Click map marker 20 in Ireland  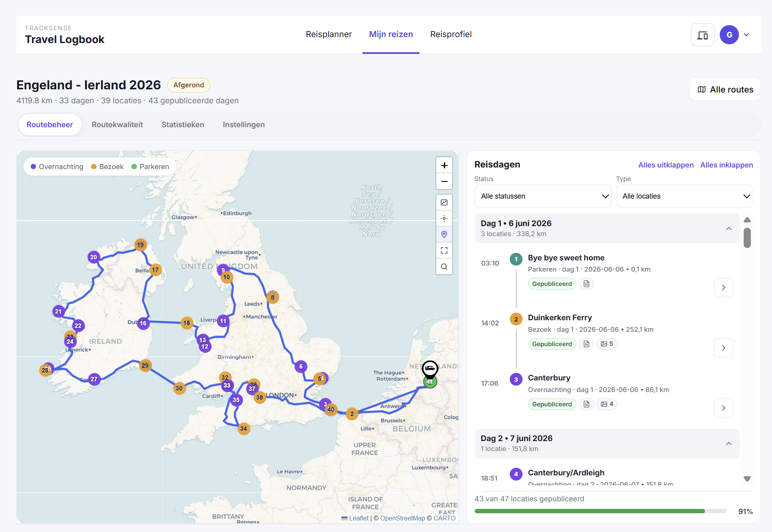coord(93,257)
